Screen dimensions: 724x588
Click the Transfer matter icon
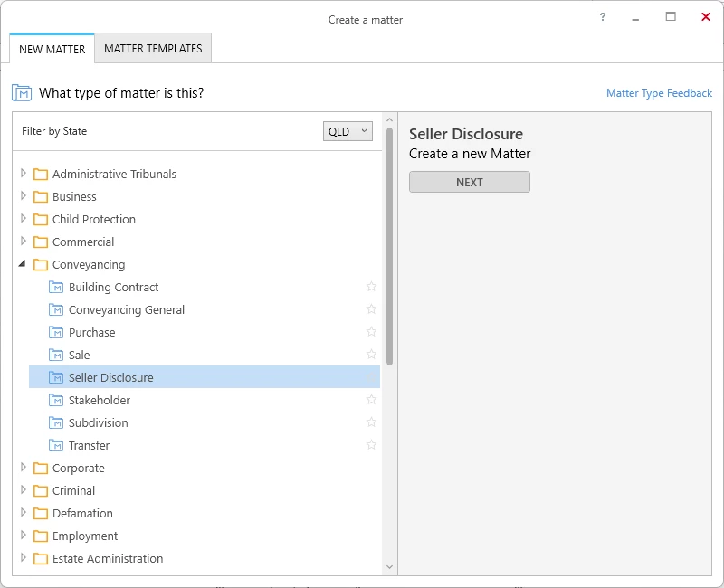(x=56, y=446)
